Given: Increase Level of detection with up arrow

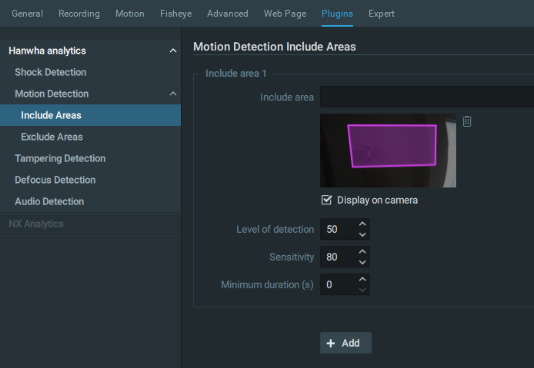Looking at the screenshot, I should pos(362,224).
